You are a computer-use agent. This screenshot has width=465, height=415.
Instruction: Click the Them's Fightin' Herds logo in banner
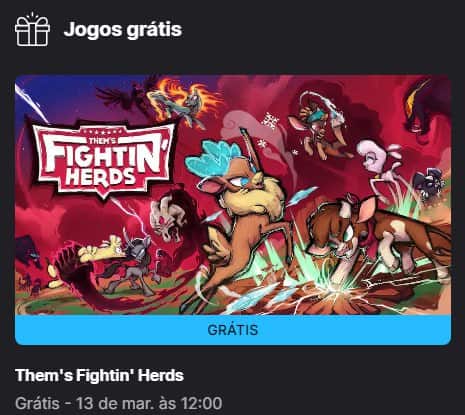click(x=104, y=159)
